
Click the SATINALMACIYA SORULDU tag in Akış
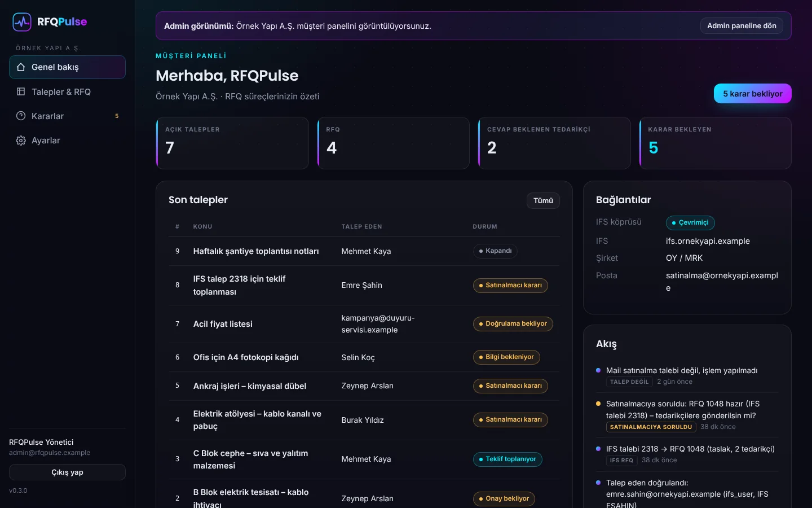tap(651, 427)
